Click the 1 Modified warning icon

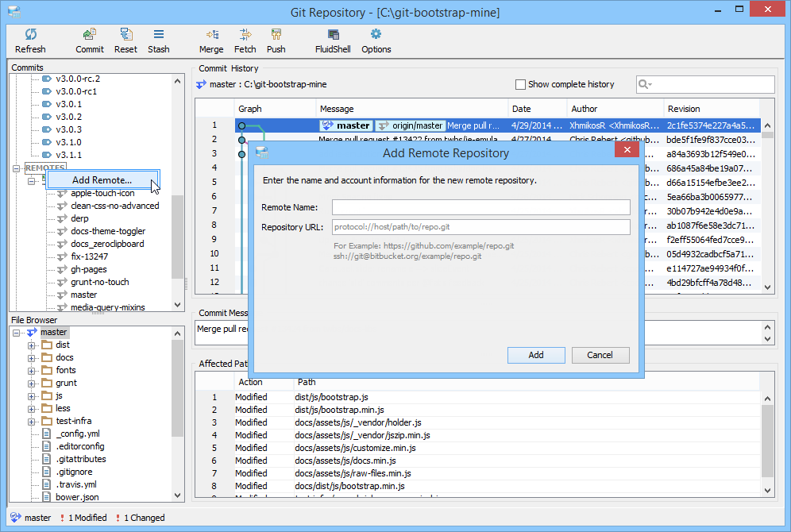(x=62, y=518)
